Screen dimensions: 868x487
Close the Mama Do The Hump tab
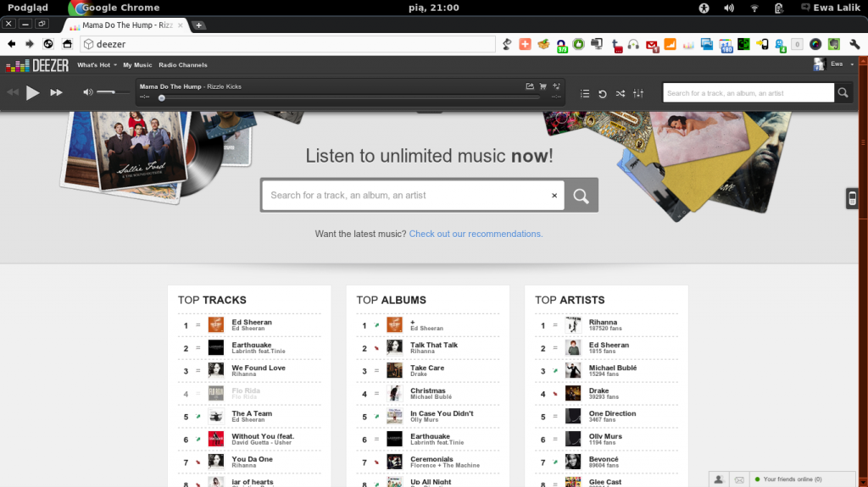click(x=180, y=25)
